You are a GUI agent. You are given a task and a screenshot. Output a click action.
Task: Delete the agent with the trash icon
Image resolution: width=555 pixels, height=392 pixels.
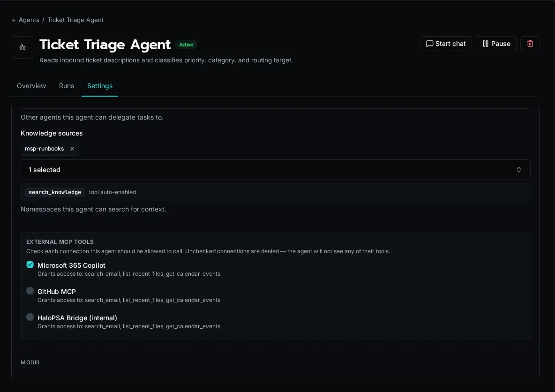[x=530, y=44]
